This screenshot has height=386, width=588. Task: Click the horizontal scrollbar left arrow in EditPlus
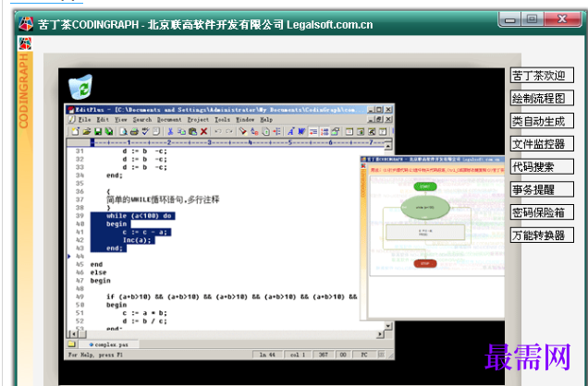point(74,334)
